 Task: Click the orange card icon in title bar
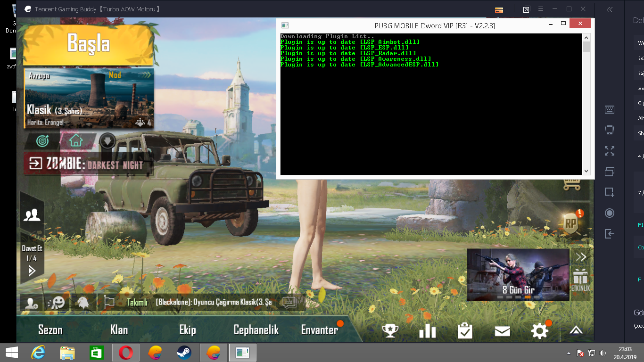tap(499, 10)
